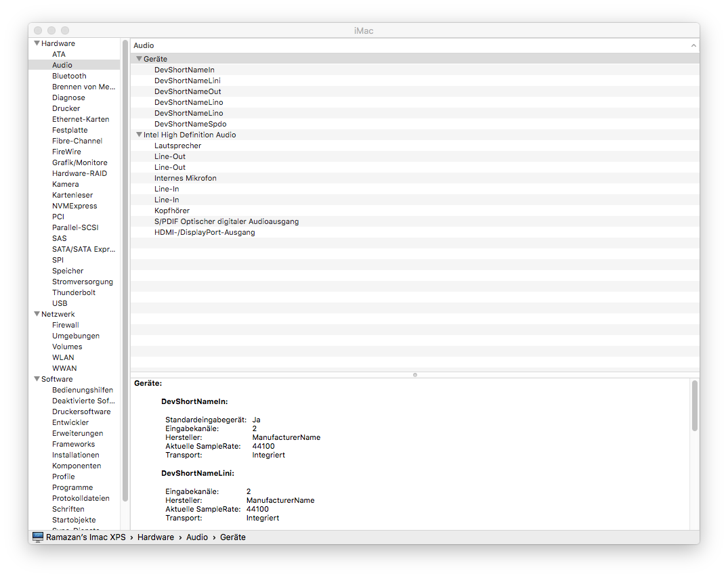Open Protokolldateien entry
The width and height of the screenshot is (728, 578).
(x=81, y=498)
